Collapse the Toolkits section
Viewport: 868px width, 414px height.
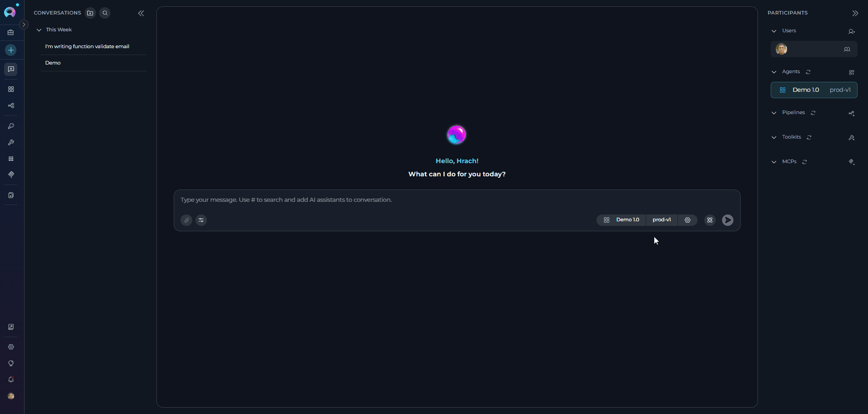point(774,137)
